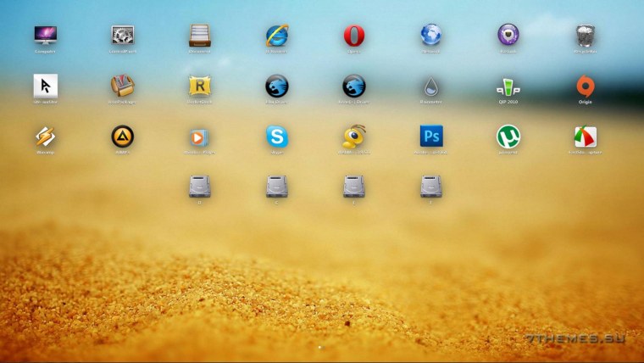Launch Internet Explorer

(277, 35)
